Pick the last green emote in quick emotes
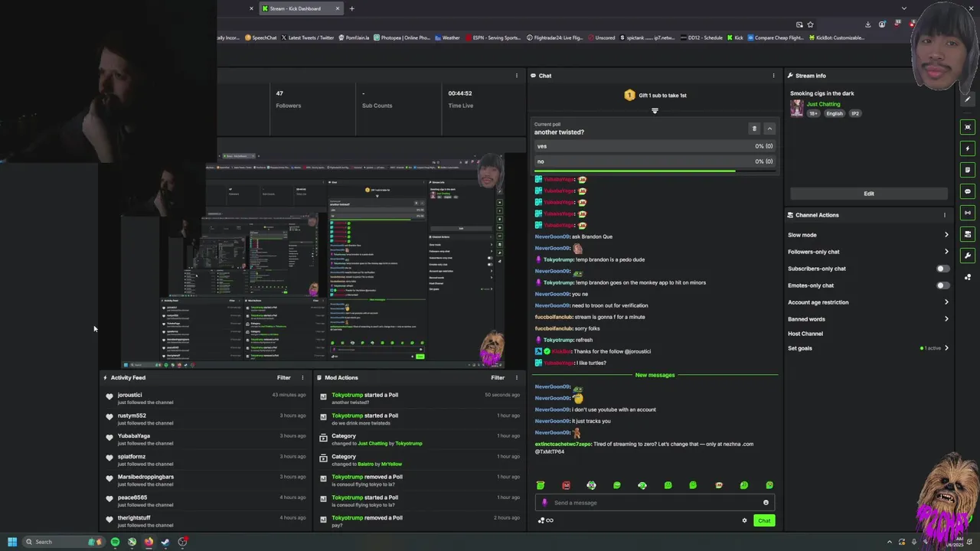This screenshot has height=551, width=980. point(769,485)
